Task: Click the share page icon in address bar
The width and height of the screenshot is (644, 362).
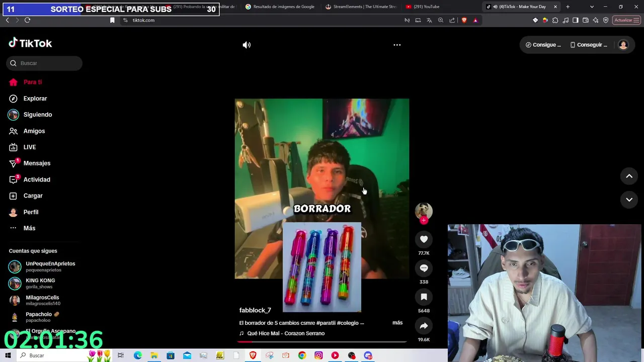Action: point(452,20)
